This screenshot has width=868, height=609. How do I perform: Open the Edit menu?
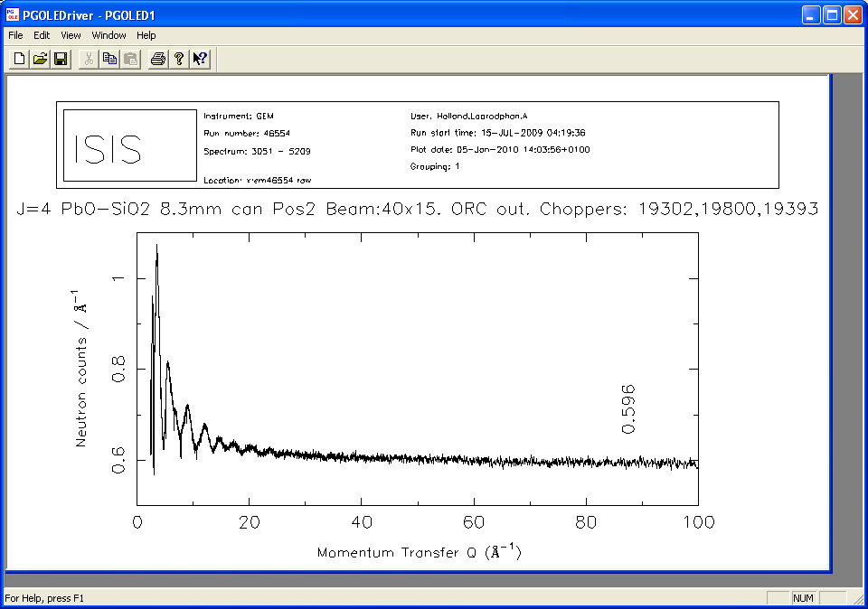42,35
